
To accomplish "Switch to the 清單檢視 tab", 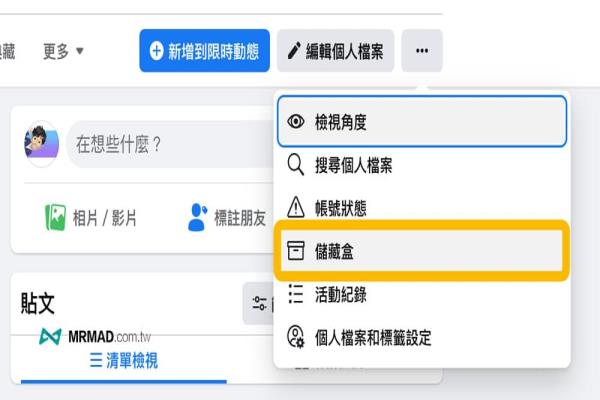I will 124,361.
